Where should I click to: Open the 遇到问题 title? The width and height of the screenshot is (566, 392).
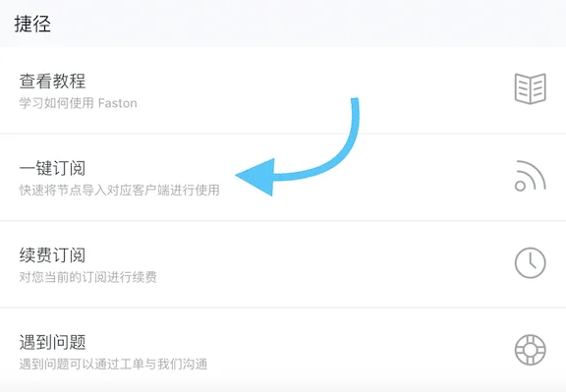pos(52,342)
